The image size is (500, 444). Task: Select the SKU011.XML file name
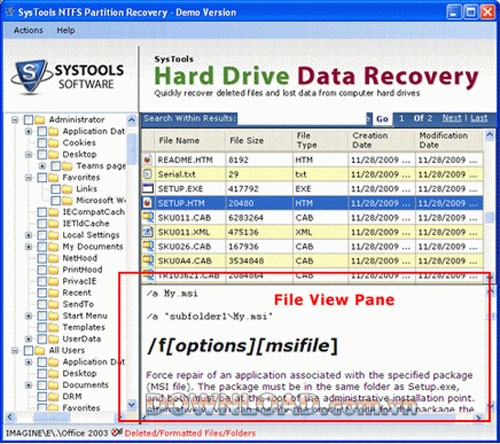[x=184, y=232]
